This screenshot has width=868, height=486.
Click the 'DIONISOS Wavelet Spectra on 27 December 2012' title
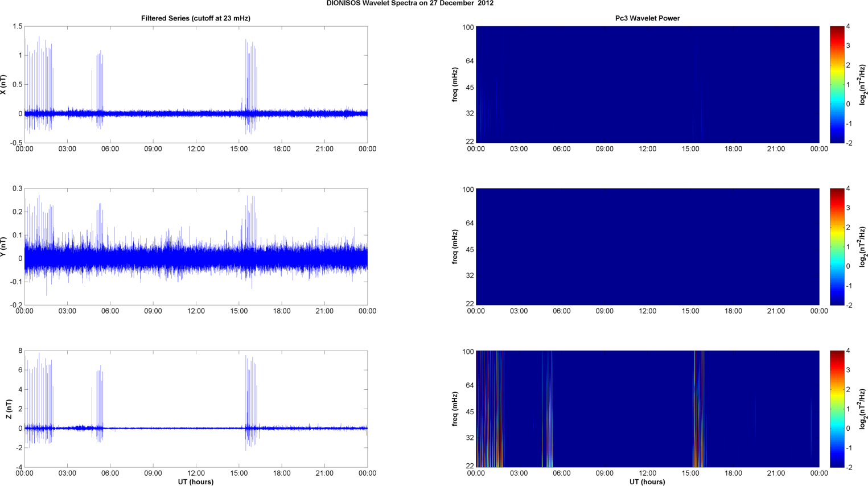[x=410, y=3]
